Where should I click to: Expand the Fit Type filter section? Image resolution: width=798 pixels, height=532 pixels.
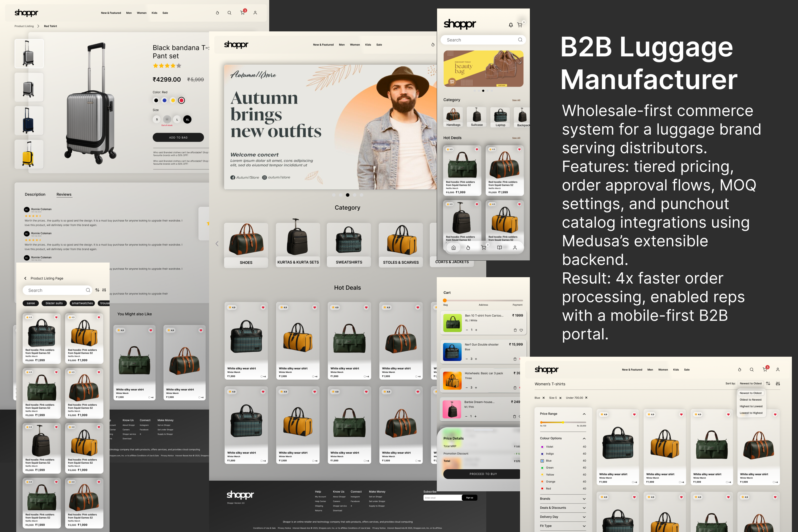click(x=584, y=526)
